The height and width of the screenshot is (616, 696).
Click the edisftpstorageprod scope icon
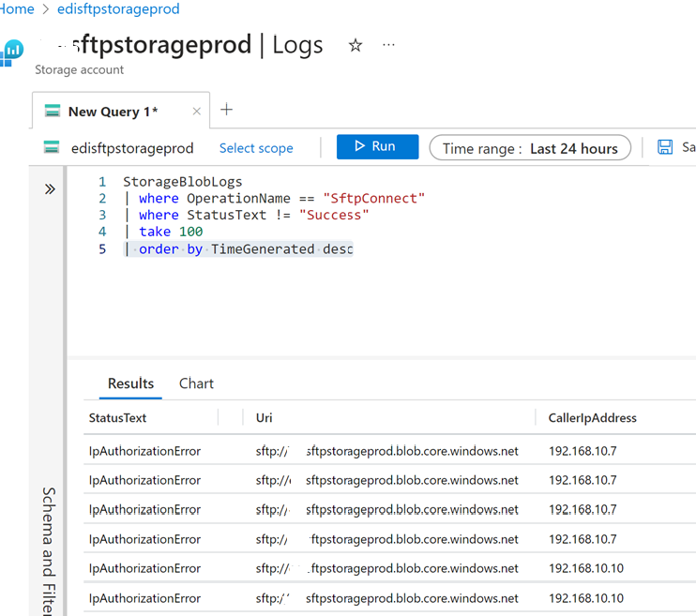(x=52, y=147)
